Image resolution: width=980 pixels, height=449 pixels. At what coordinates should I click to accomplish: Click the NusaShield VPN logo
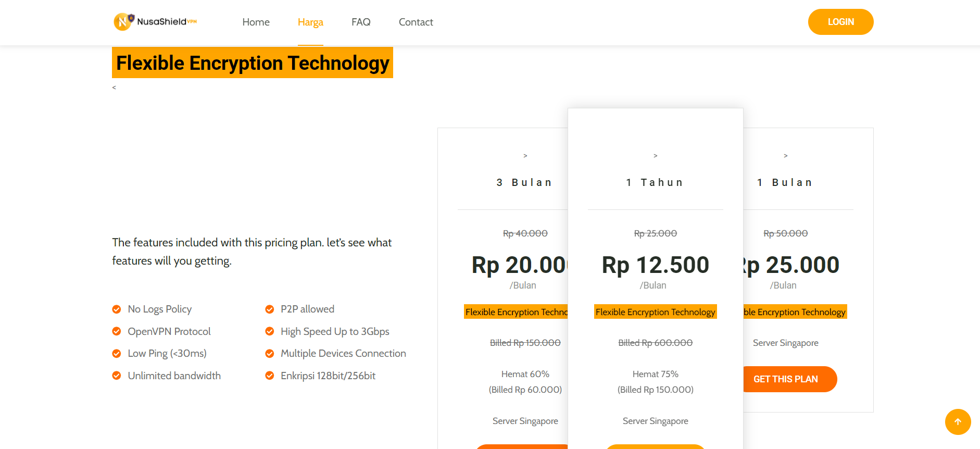tap(155, 21)
